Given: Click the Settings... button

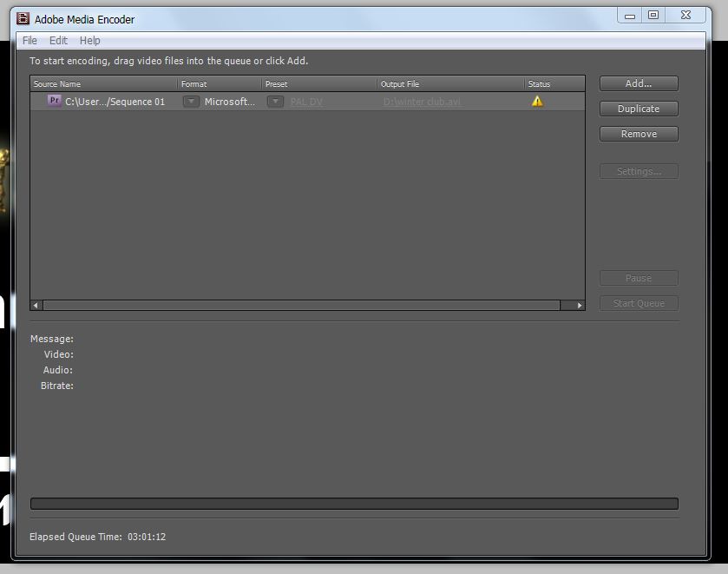Looking at the screenshot, I should click(x=639, y=171).
